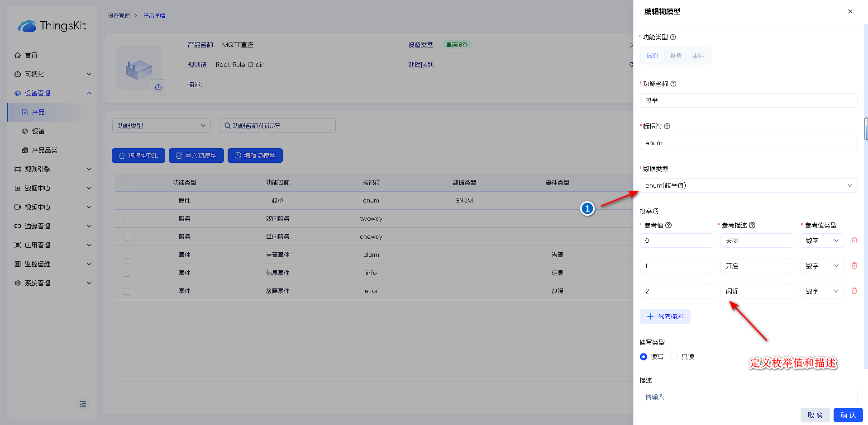This screenshot has width=868, height=425.
Task: Select the 只读 radio option
Action: tap(674, 357)
